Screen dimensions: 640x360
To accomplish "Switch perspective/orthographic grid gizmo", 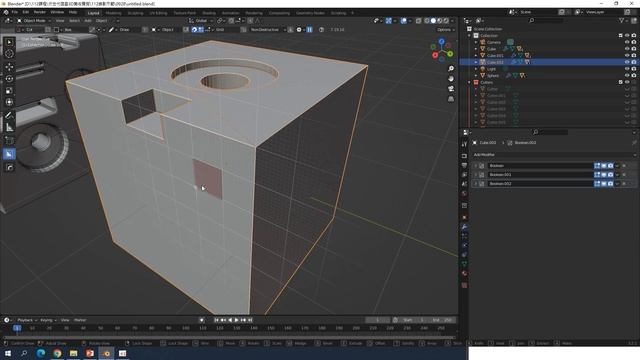I will [x=451, y=99].
